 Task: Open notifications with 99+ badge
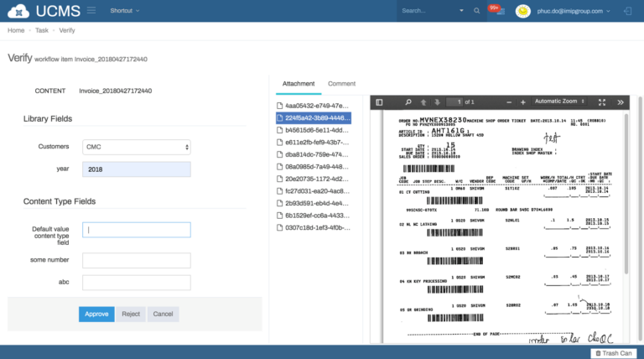click(497, 11)
